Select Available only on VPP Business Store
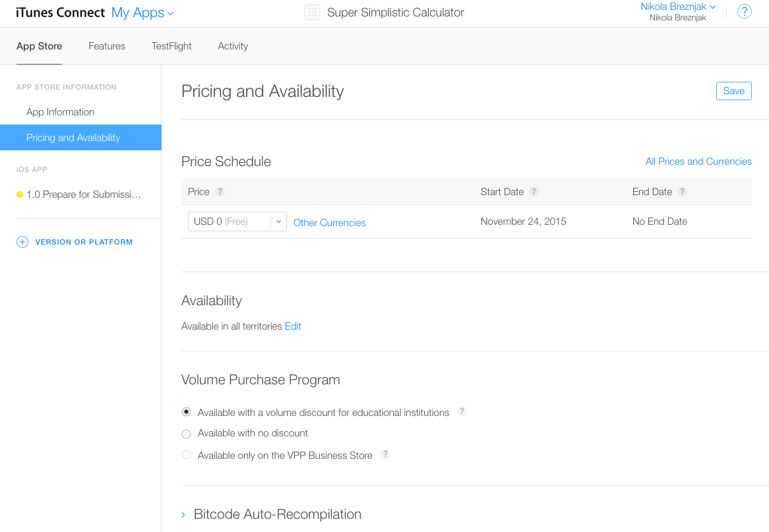 pos(187,454)
